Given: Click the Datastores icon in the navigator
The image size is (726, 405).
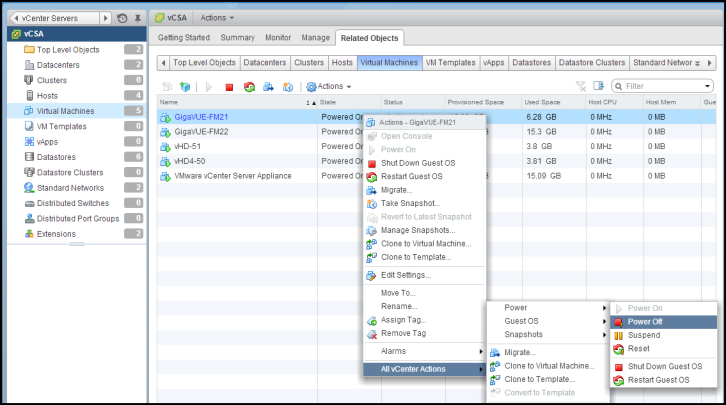Looking at the screenshot, I should tap(29, 157).
